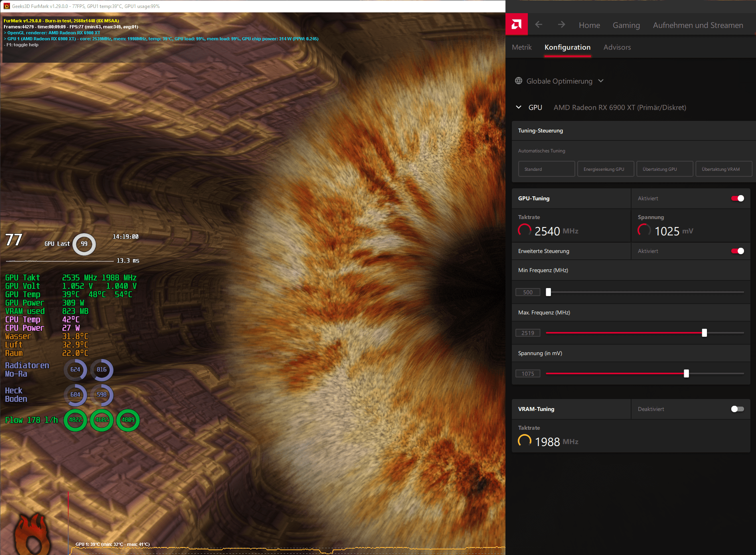Image resolution: width=756 pixels, height=555 pixels.
Task: Select Übertaktung GPU preset
Action: (x=665, y=169)
